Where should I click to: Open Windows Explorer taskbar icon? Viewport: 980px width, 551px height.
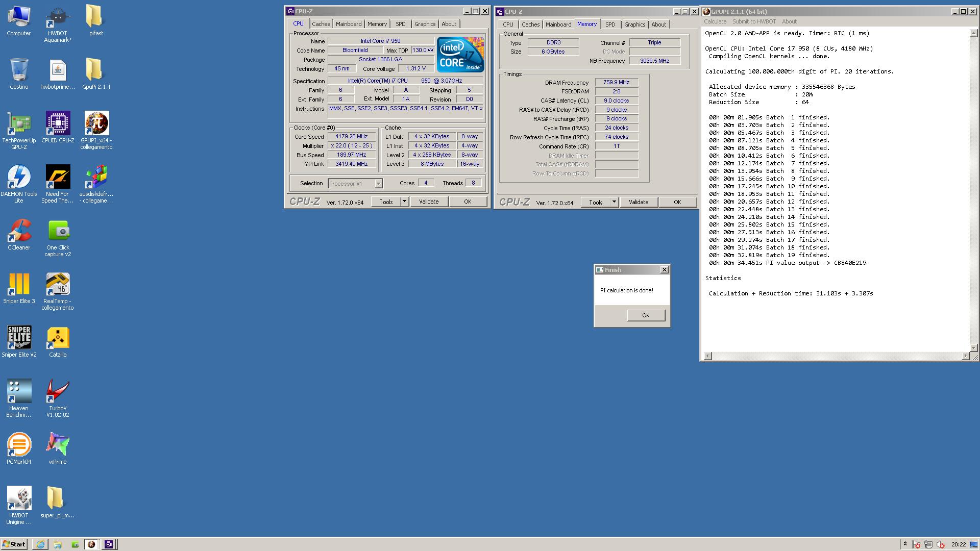(x=58, y=544)
